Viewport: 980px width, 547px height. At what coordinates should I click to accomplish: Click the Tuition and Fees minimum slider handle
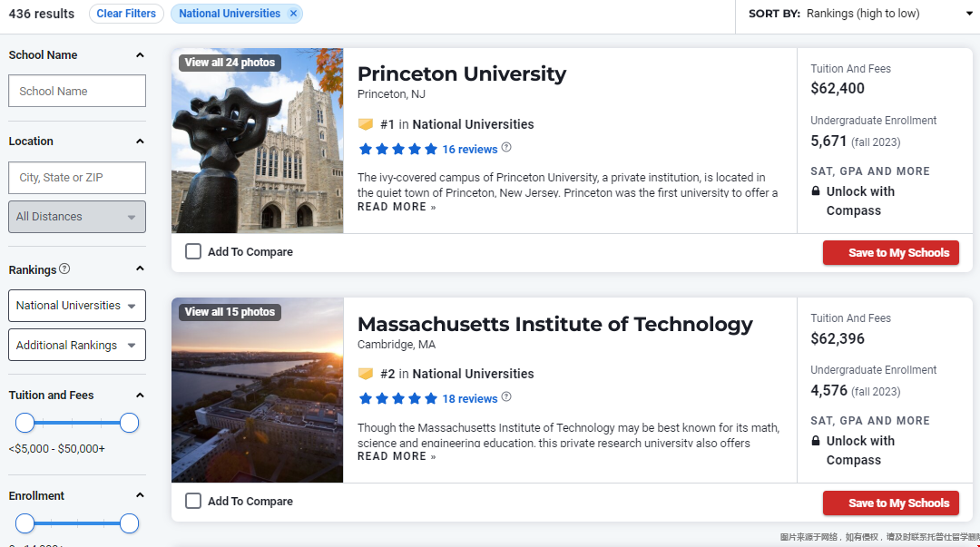click(x=25, y=424)
